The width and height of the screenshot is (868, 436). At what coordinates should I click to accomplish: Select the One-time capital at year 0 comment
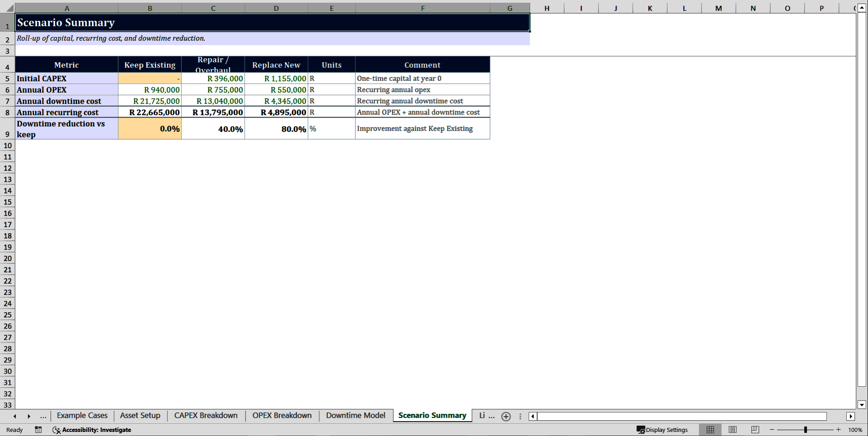(x=423, y=78)
